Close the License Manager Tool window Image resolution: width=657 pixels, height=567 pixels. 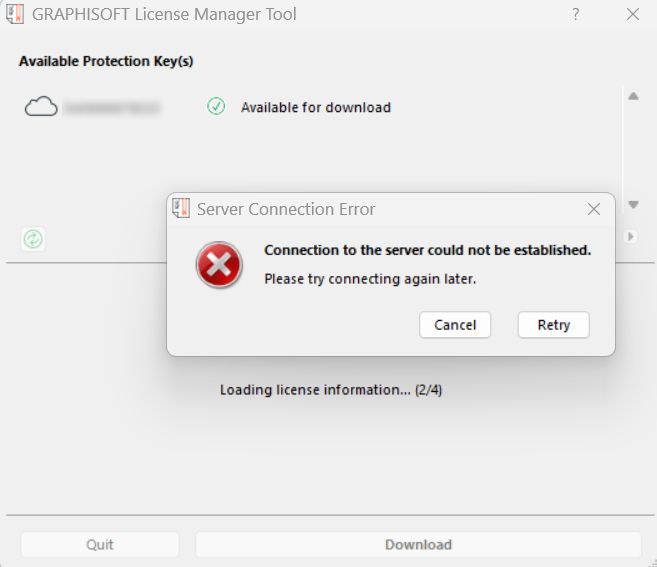tap(633, 14)
